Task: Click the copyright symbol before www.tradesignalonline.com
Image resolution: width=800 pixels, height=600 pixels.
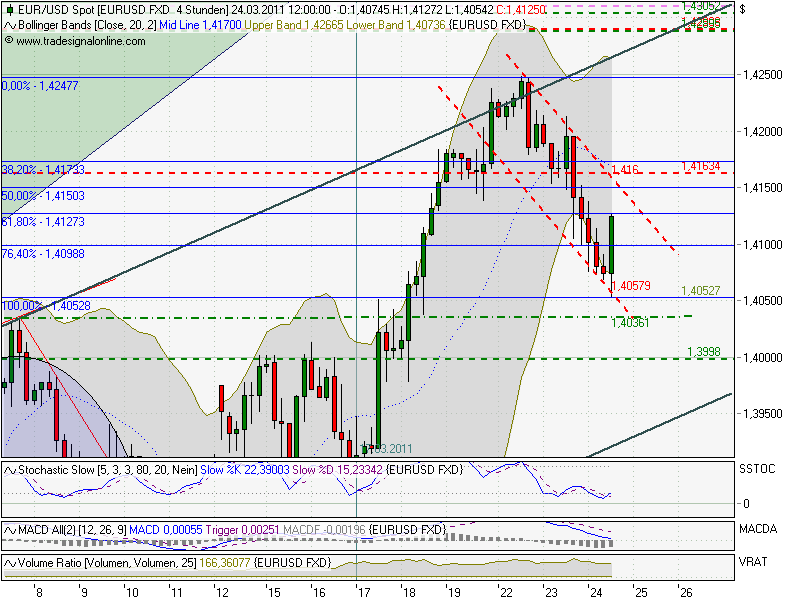Action: pyautogui.click(x=10, y=41)
